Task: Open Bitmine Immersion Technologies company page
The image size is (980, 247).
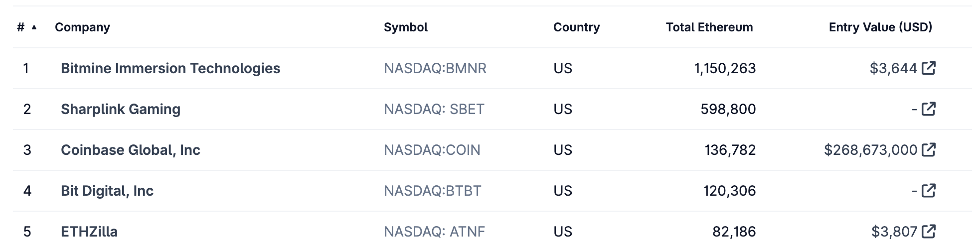Action: [170, 68]
